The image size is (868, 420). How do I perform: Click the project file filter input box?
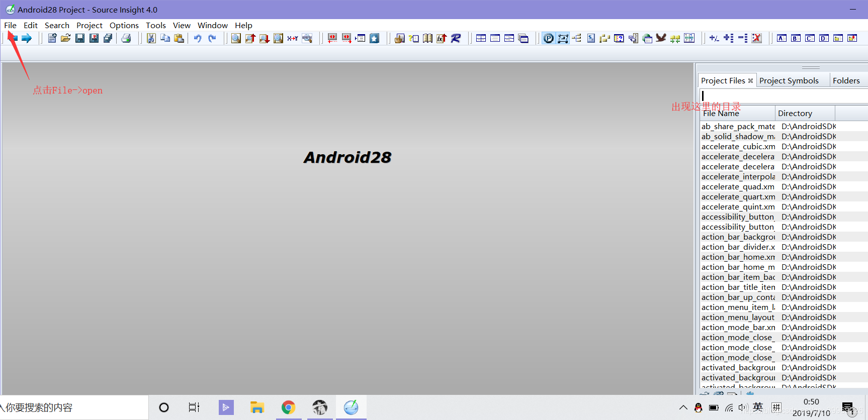pyautogui.click(x=783, y=95)
